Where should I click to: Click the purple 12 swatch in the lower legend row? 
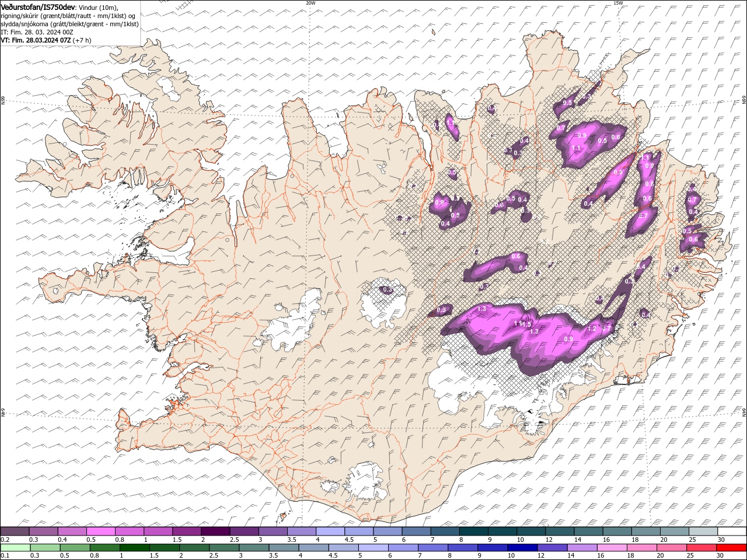(x=552, y=548)
